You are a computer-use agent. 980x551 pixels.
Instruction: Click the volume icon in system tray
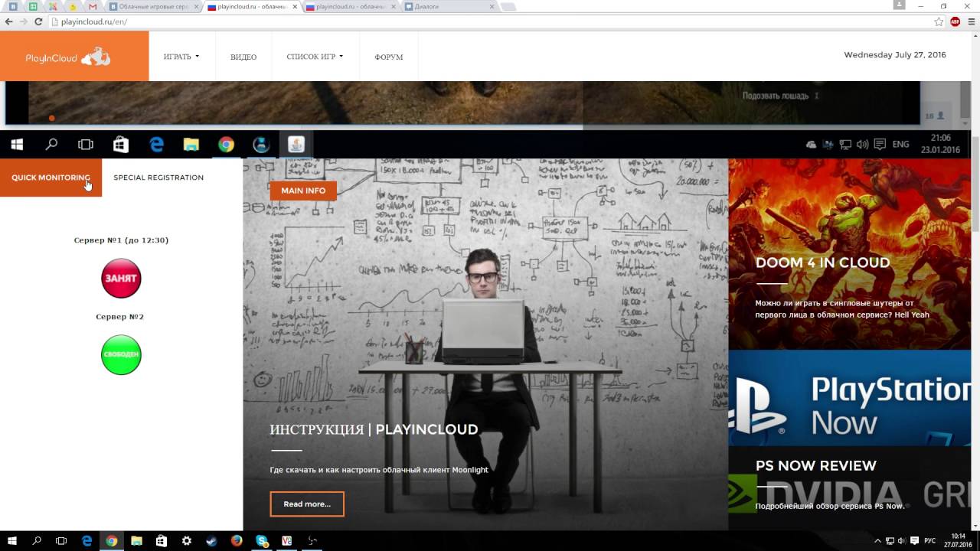(x=901, y=540)
